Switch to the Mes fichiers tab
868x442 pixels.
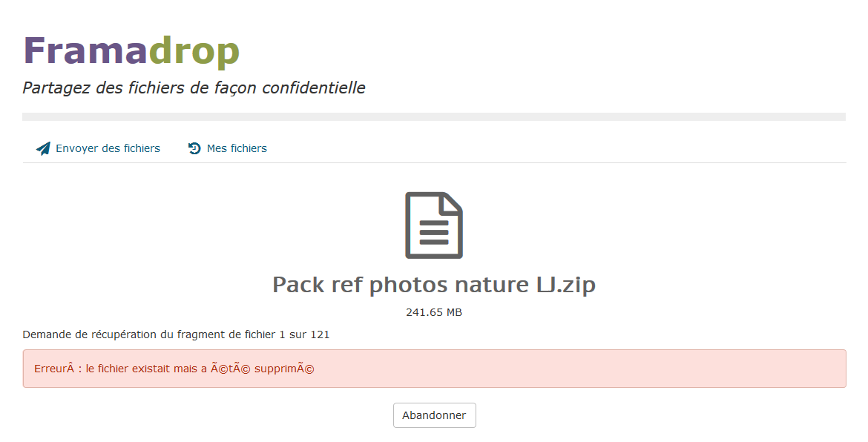(237, 148)
